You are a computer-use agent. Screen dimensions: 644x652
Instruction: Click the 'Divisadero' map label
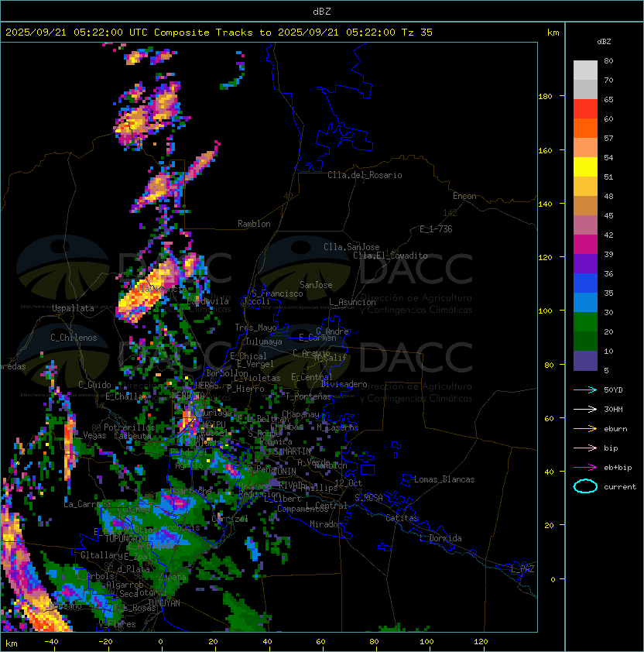(x=344, y=384)
